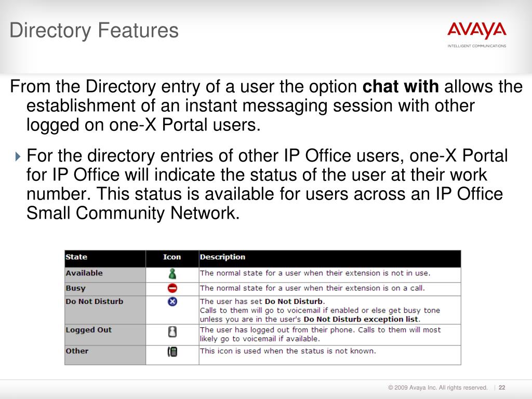The height and width of the screenshot is (399, 532).
Task: Click 'Do Not Disturb exception list' bold text
Action: point(362,320)
